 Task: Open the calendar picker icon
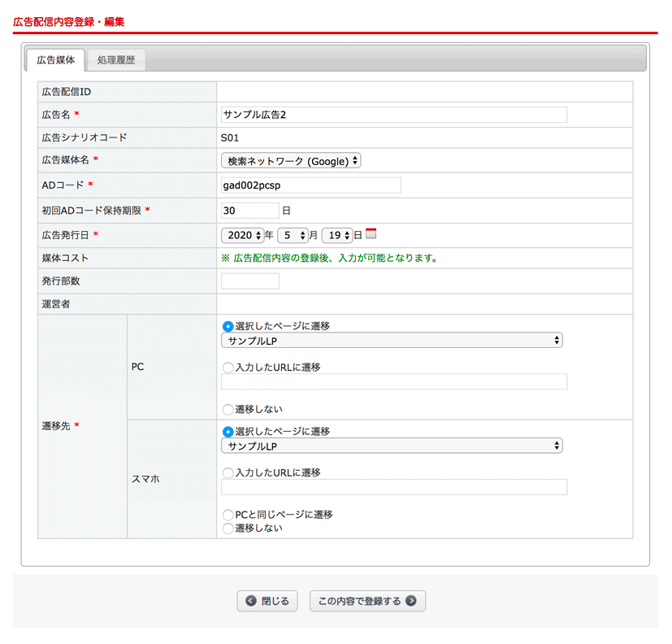371,234
